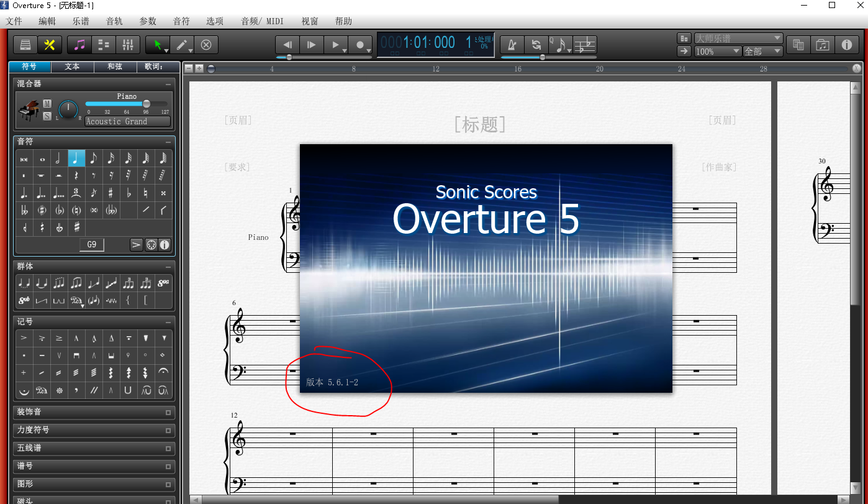Click the info button at toolbar right
The width and height of the screenshot is (868, 504).
[846, 45]
